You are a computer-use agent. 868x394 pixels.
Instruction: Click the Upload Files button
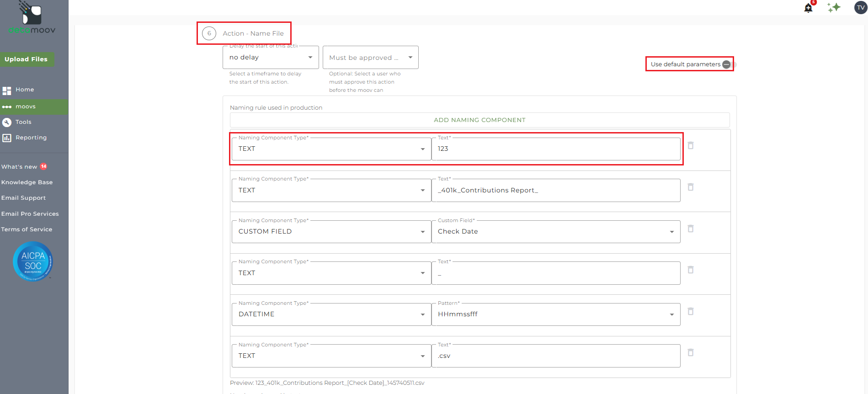[27, 59]
